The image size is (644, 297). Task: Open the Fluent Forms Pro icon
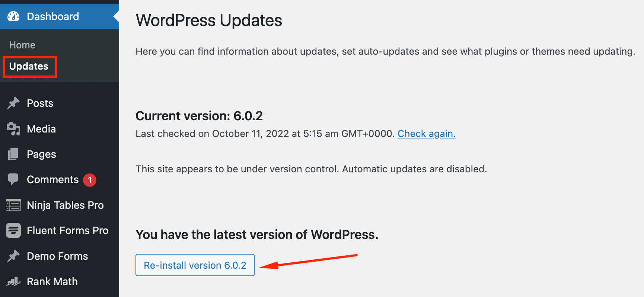click(x=13, y=230)
